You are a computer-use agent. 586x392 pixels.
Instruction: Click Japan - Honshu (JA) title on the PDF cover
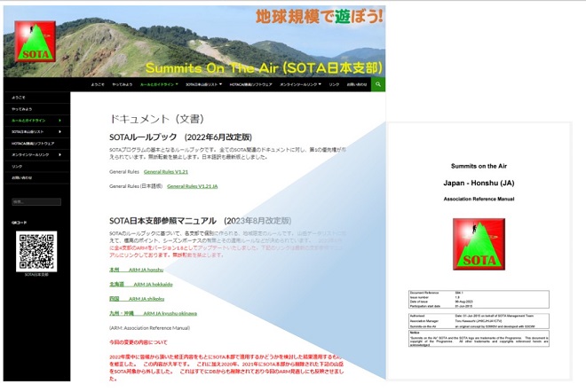(479, 183)
